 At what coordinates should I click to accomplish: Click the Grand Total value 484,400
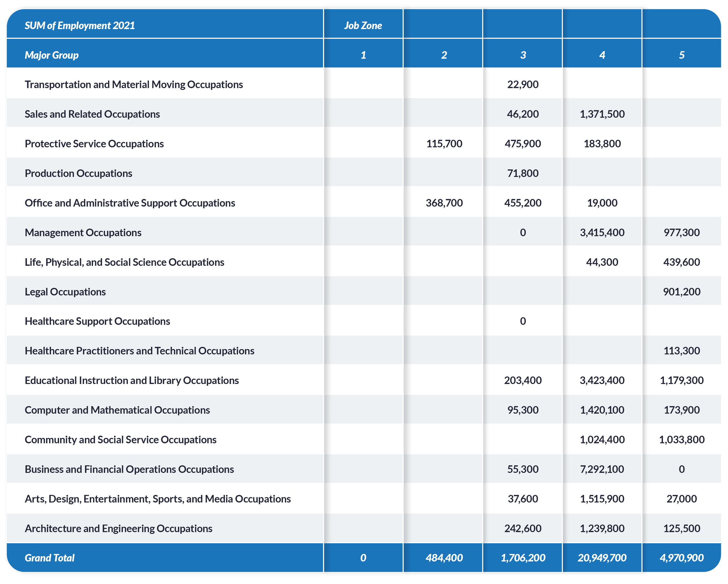(444, 558)
